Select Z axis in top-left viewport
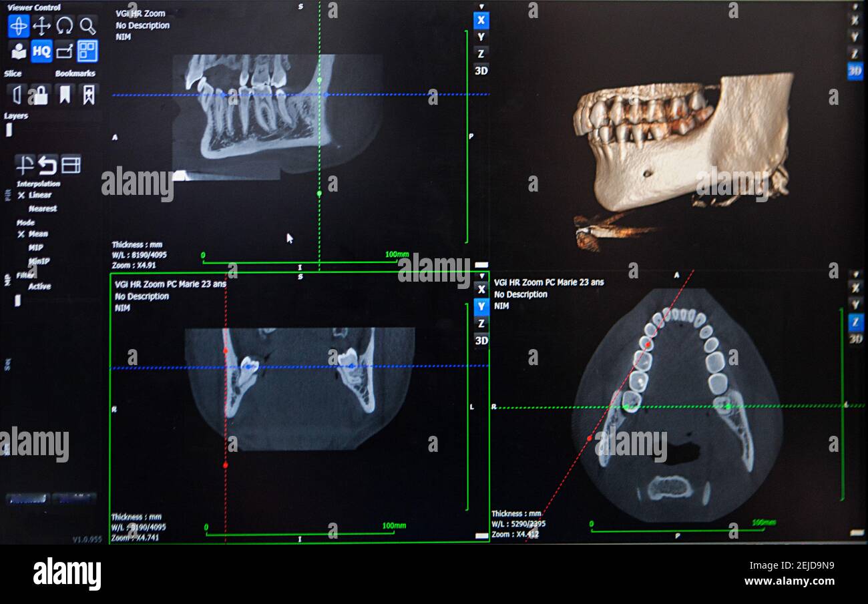Viewport: 868px width, 604px height. click(x=481, y=53)
